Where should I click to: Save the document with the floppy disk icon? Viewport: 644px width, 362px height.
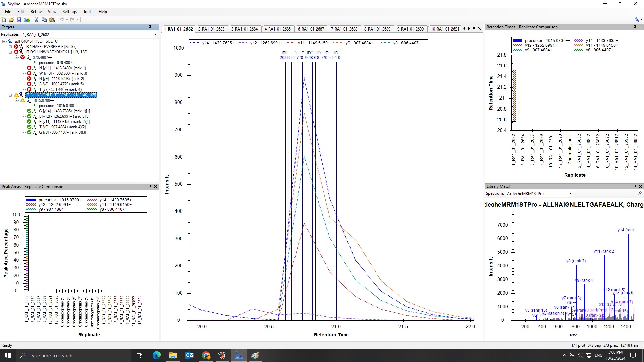19,20
